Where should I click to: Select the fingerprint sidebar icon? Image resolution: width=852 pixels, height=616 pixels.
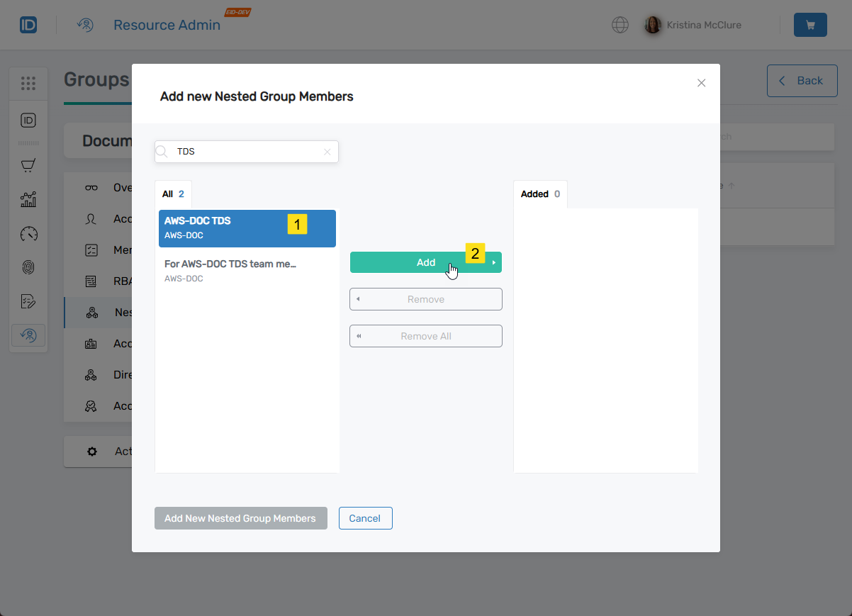click(28, 267)
